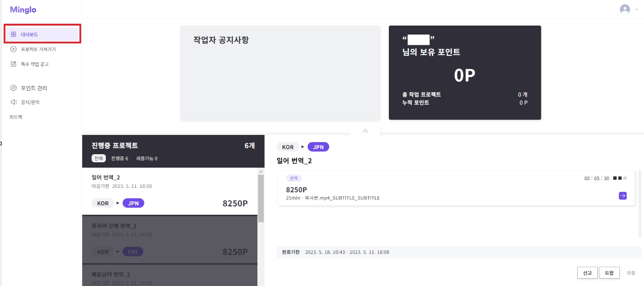Select the 전체 filter tab

pyautogui.click(x=99, y=158)
